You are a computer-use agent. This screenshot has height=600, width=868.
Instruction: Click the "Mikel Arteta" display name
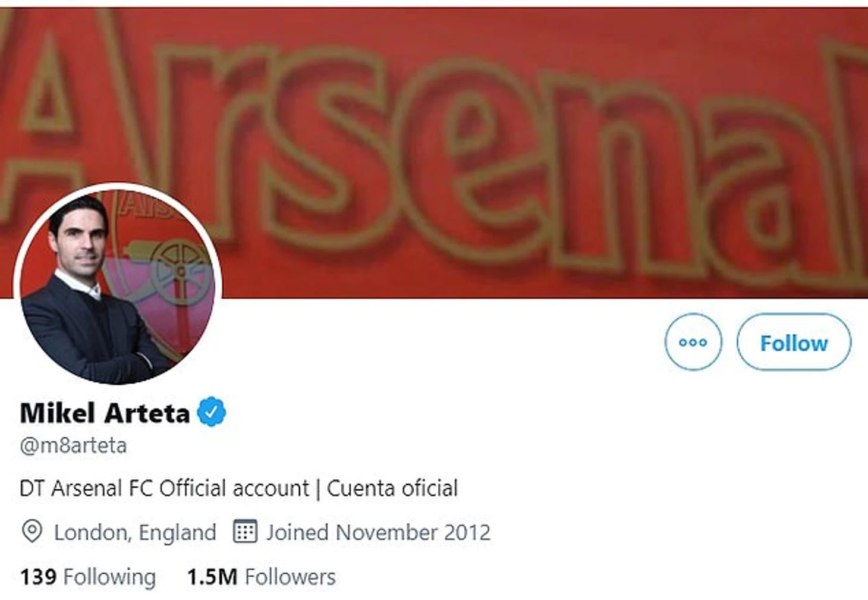click(105, 413)
